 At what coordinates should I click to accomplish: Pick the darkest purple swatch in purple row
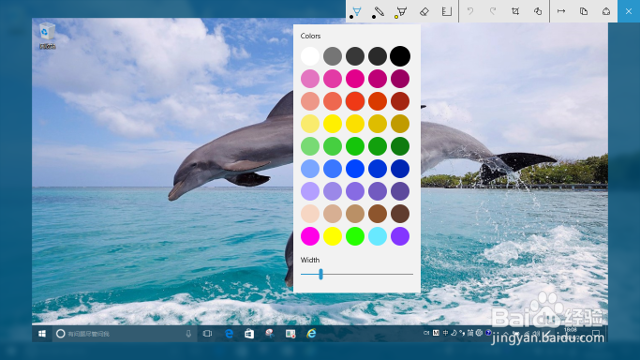point(400,191)
